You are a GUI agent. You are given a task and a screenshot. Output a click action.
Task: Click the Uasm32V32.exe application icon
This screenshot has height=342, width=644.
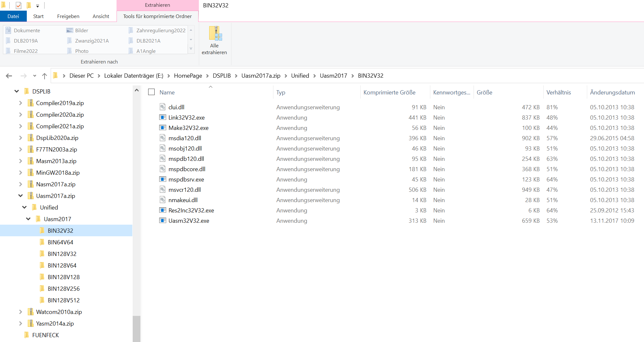163,220
